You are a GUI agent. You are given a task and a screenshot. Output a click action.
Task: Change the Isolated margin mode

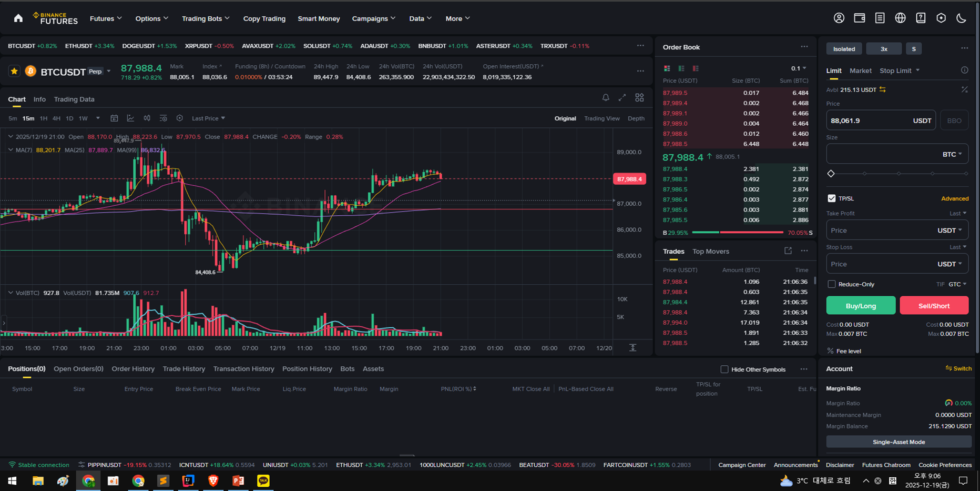(x=844, y=49)
